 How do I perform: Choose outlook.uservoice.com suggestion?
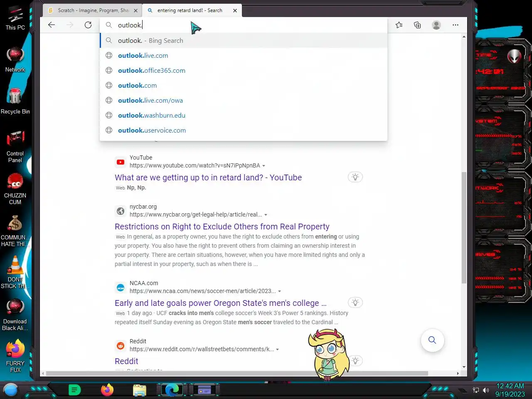(x=244, y=130)
